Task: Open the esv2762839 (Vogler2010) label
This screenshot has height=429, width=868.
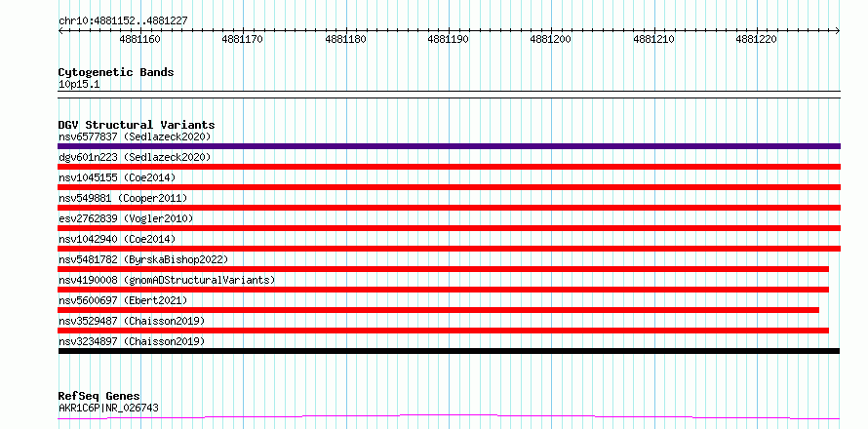Action: point(126,218)
